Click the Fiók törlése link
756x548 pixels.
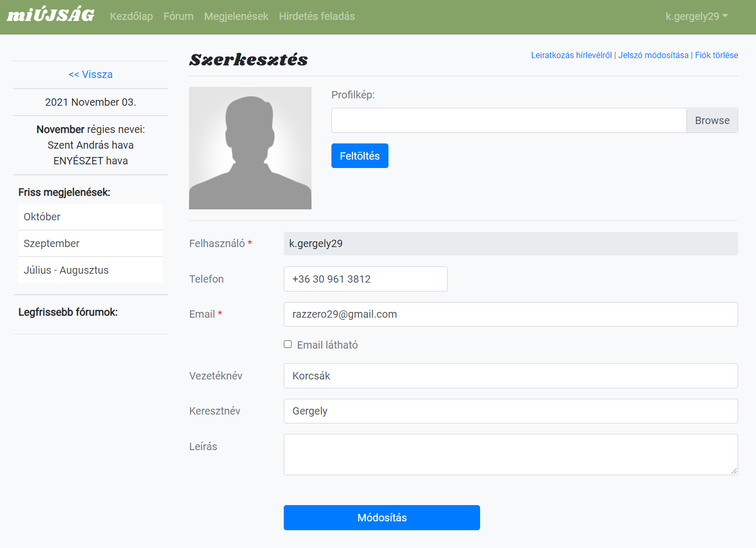pyautogui.click(x=716, y=55)
